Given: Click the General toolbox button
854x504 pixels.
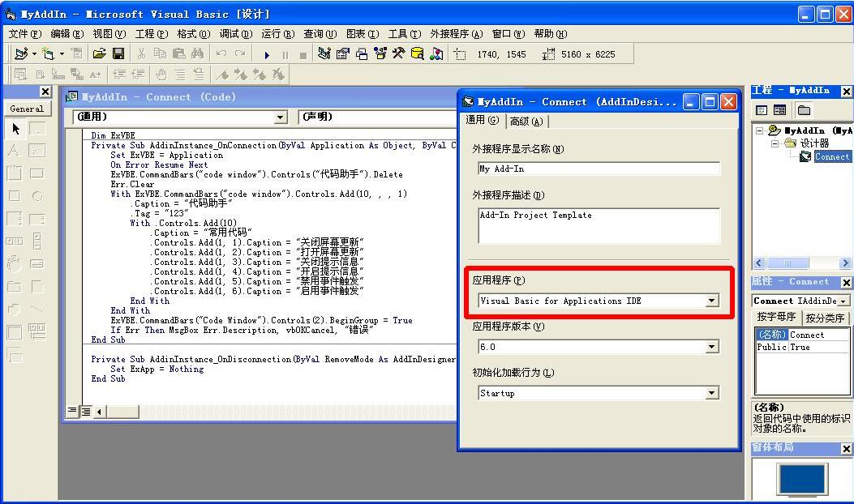Looking at the screenshot, I should point(27,109).
